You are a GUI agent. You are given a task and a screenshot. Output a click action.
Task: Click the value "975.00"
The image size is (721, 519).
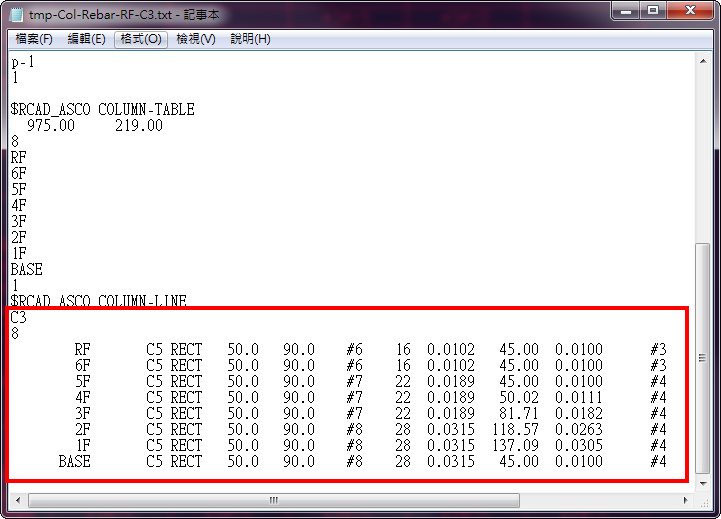tap(51, 125)
